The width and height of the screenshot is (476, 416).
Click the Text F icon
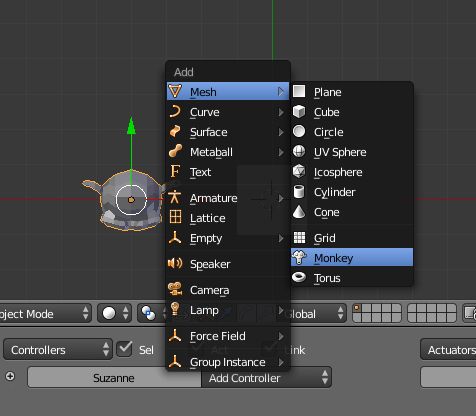[x=175, y=171]
